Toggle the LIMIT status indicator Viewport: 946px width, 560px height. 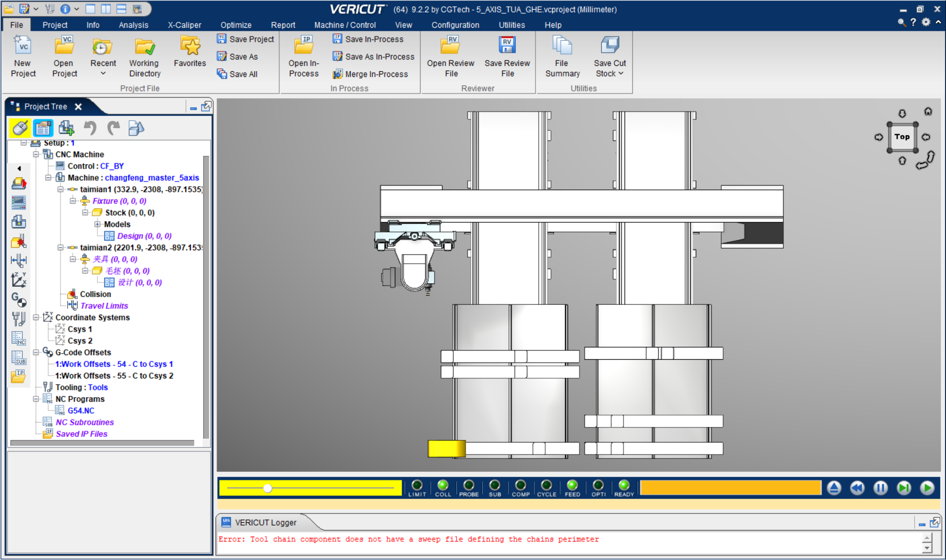(x=417, y=485)
